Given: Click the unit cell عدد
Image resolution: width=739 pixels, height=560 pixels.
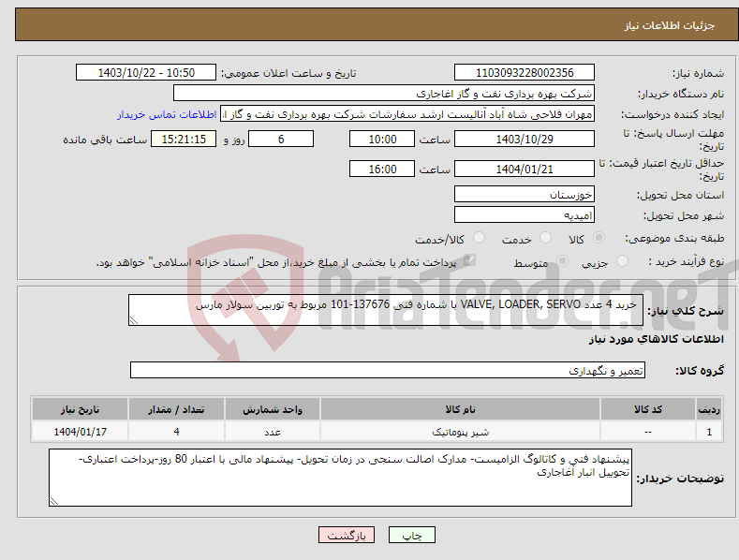Looking at the screenshot, I should click(x=273, y=432).
